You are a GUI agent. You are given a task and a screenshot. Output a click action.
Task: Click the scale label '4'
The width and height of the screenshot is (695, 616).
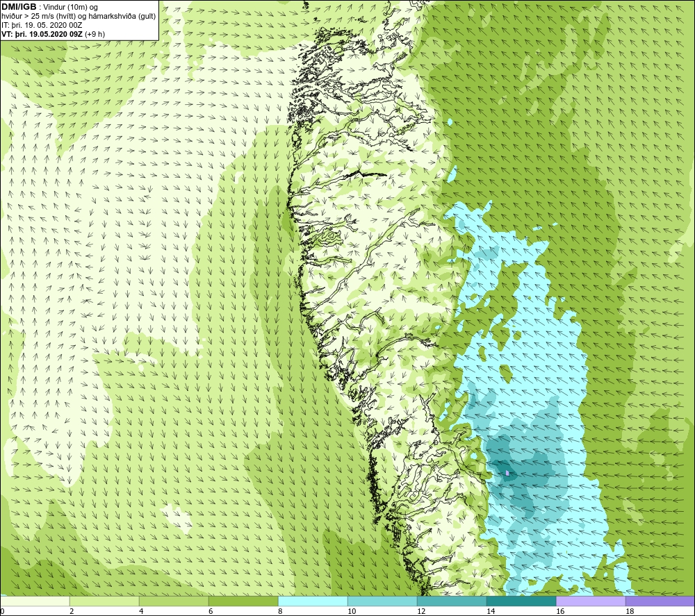coord(141,611)
